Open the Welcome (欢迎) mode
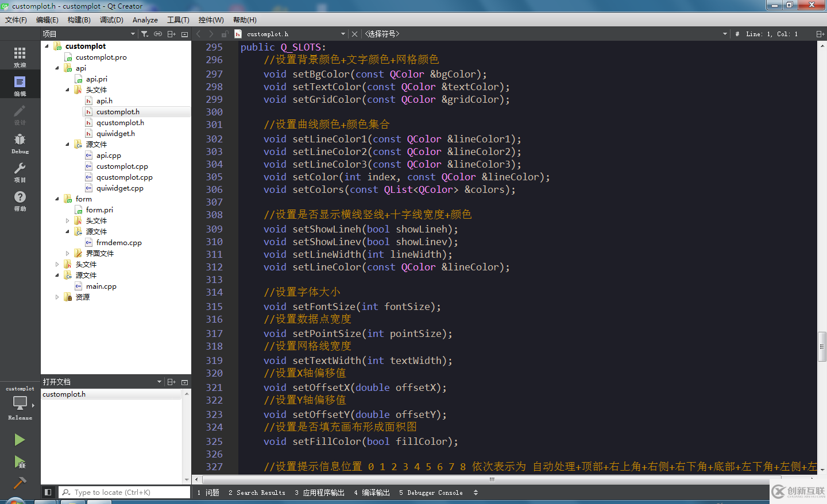The width and height of the screenshot is (827, 504). [x=20, y=56]
